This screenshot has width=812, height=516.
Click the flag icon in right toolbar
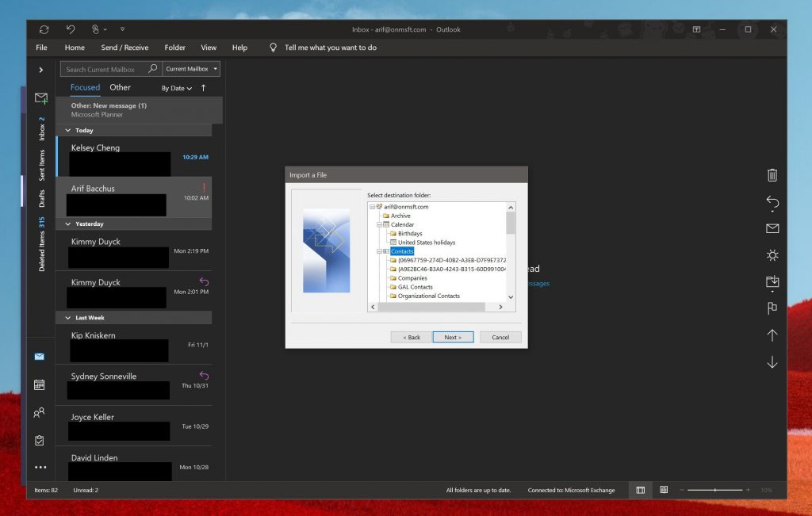(x=772, y=308)
